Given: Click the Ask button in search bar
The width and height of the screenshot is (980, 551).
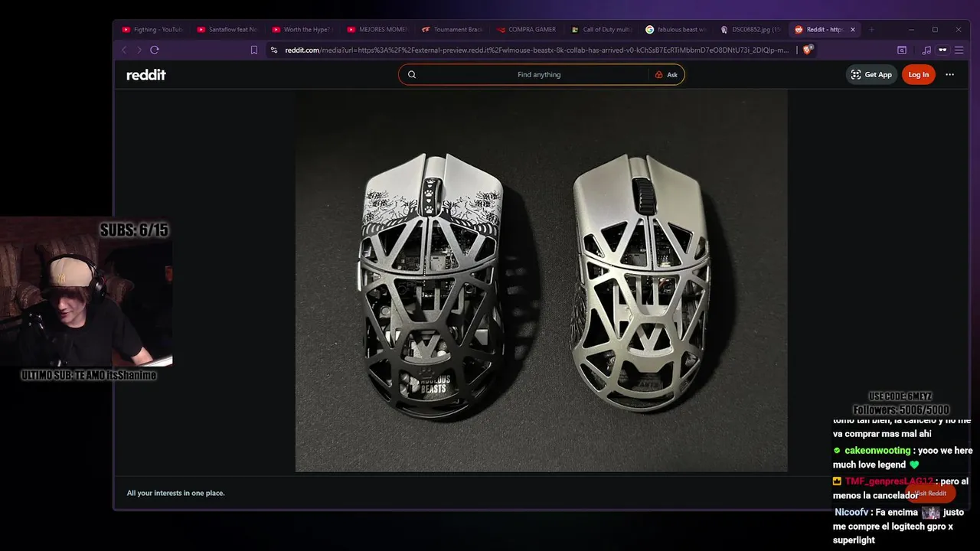Looking at the screenshot, I should coord(666,74).
